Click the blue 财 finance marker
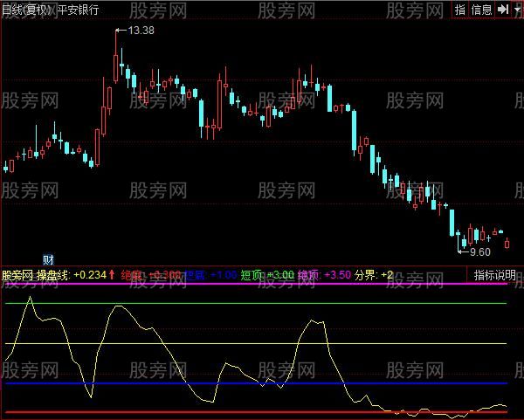Viewport: 524px width, 420px height. coord(48,259)
